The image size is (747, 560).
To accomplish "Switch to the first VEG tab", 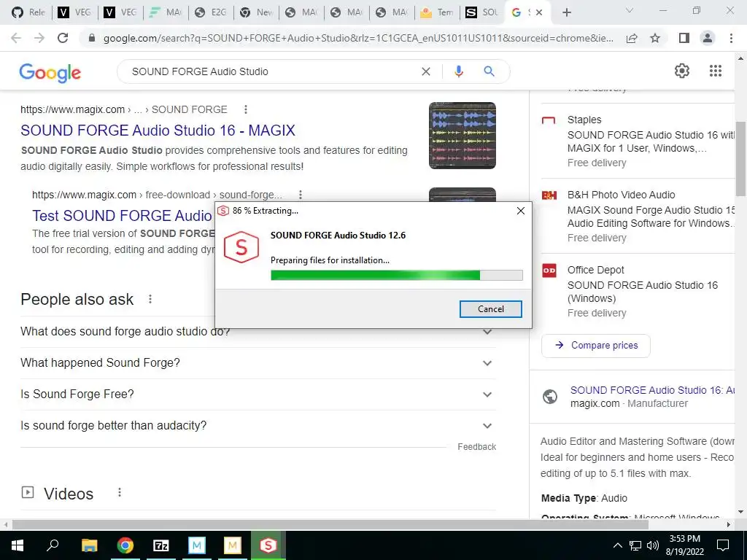I will coord(74,12).
